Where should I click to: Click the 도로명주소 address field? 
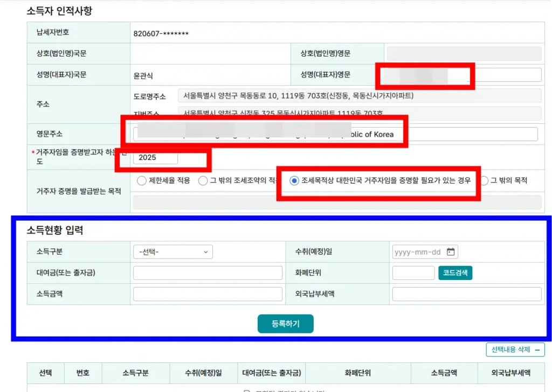pos(358,96)
